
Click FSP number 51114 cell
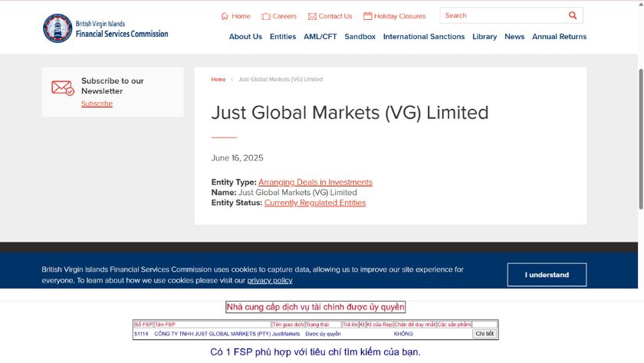141,334
